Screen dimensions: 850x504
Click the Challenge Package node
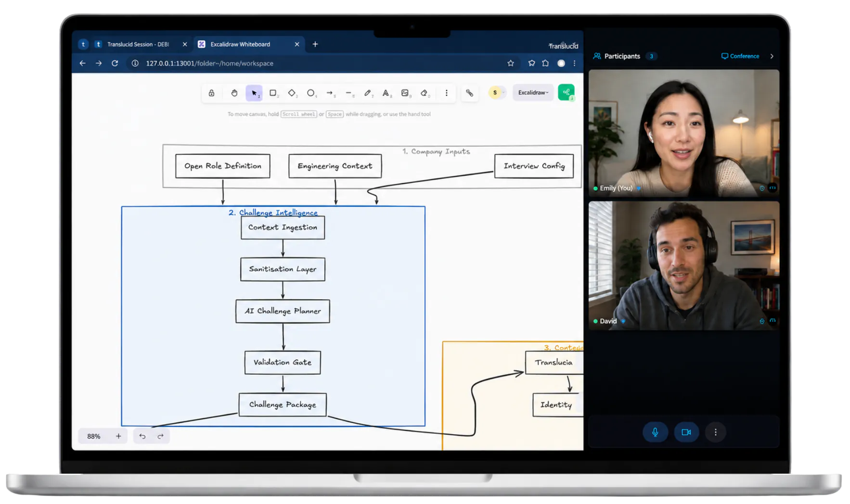[283, 405]
